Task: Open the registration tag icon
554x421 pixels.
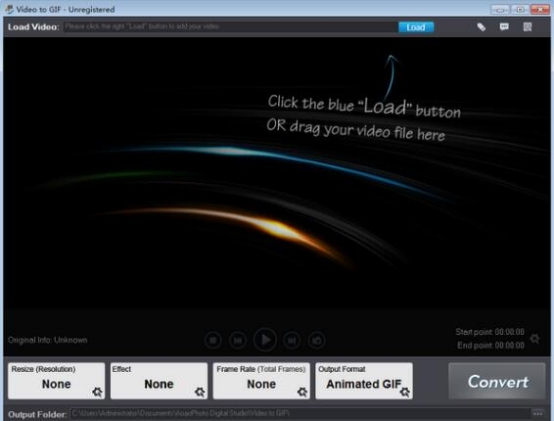Action: 481,27
